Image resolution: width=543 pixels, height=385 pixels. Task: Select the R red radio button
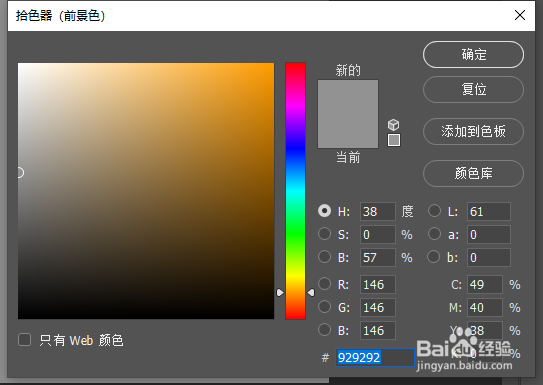(324, 284)
